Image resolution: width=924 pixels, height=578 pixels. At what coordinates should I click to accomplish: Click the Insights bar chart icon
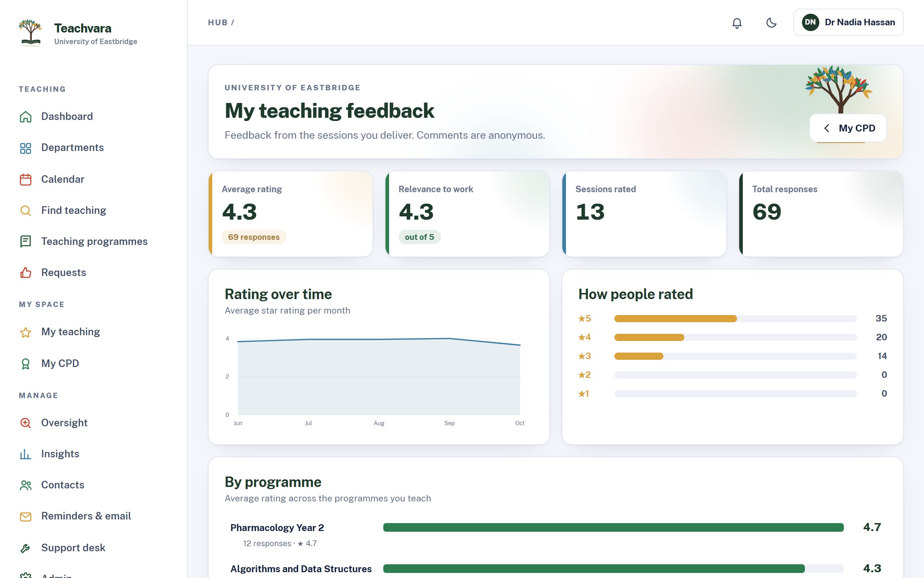coord(26,454)
